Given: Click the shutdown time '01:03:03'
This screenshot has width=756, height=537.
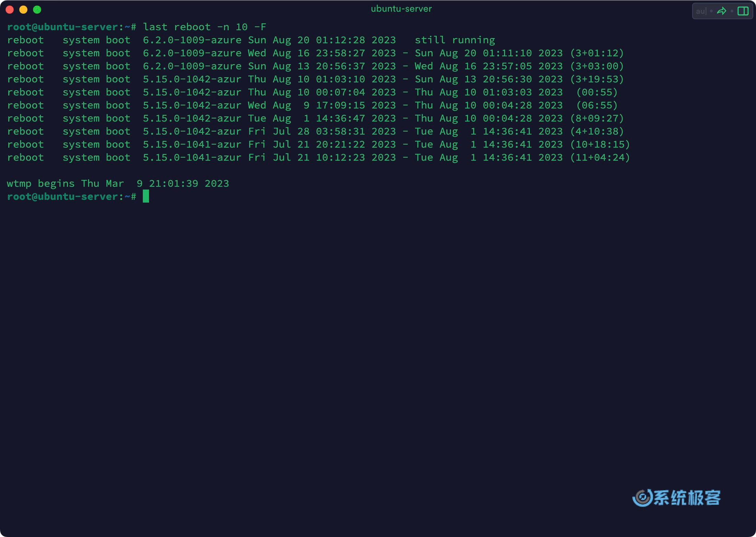Looking at the screenshot, I should click(x=507, y=92).
